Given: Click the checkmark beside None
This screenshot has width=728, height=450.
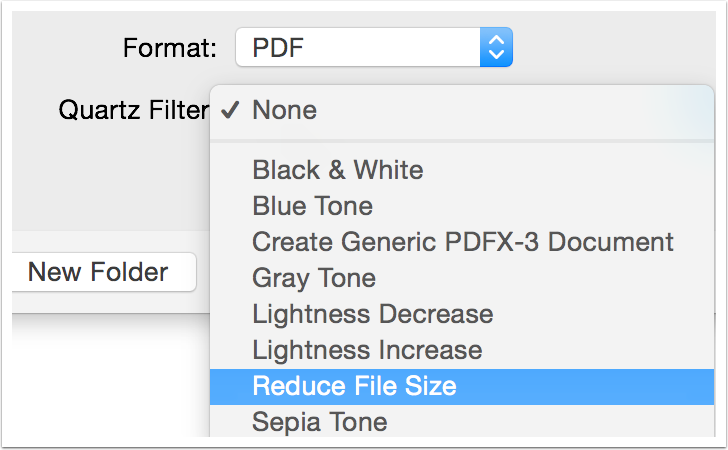Looking at the screenshot, I should [230, 110].
